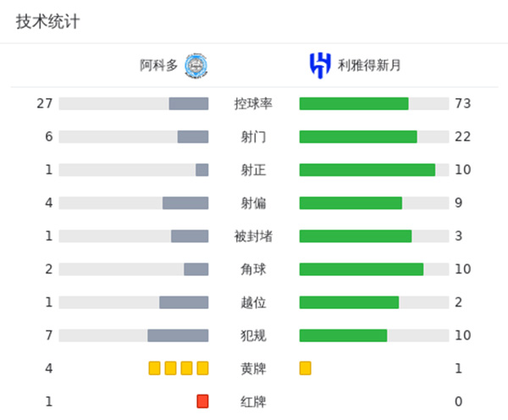508x420 pixels.
Task: Click 利雅得新月's green 射正 bar
Action: coord(367,169)
